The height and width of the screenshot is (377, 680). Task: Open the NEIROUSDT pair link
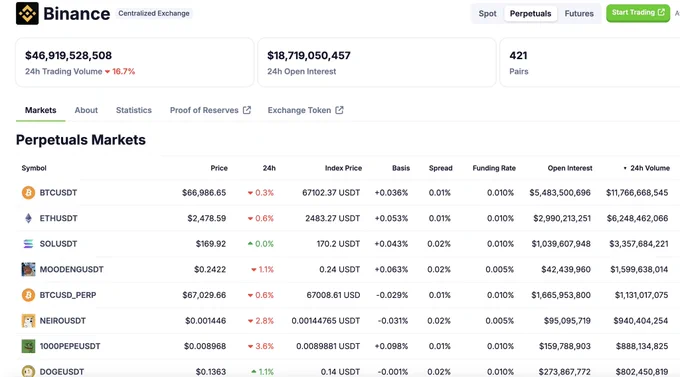click(x=62, y=321)
